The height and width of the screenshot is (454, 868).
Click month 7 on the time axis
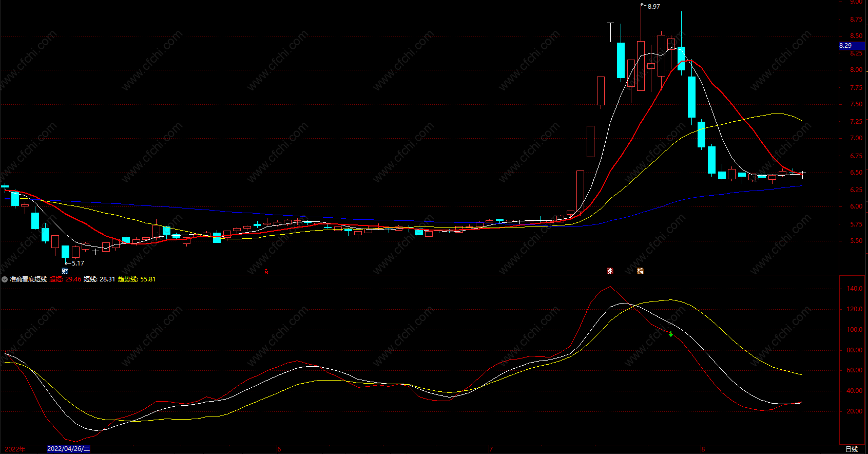click(x=491, y=449)
